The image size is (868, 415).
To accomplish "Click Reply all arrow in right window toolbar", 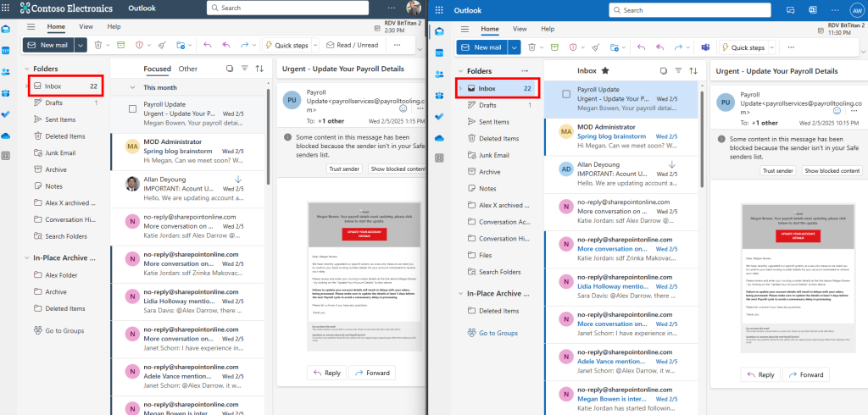I will (659, 47).
